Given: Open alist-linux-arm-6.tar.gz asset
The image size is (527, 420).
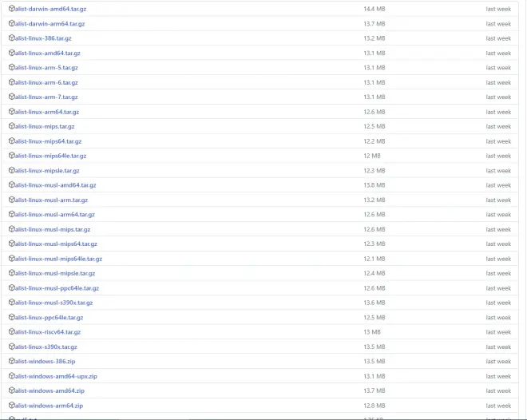Looking at the screenshot, I should click(x=46, y=82).
